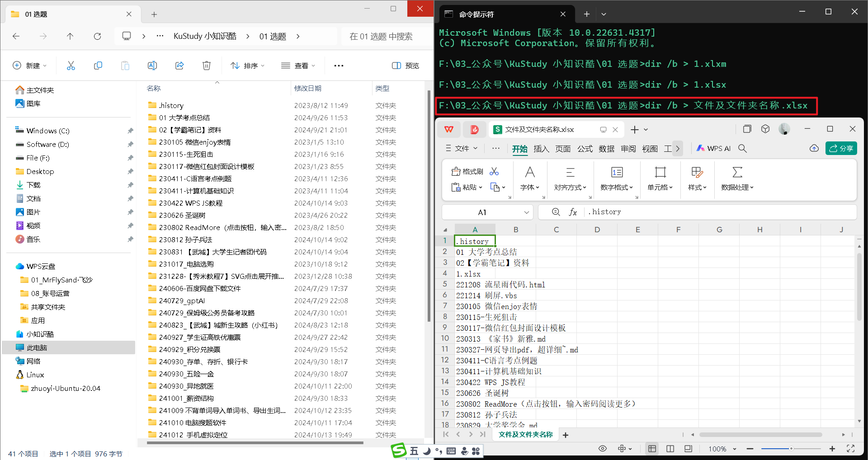Switch to the 视图 View ribbon tab
Viewport: 868px width, 460px height.
pyautogui.click(x=650, y=149)
